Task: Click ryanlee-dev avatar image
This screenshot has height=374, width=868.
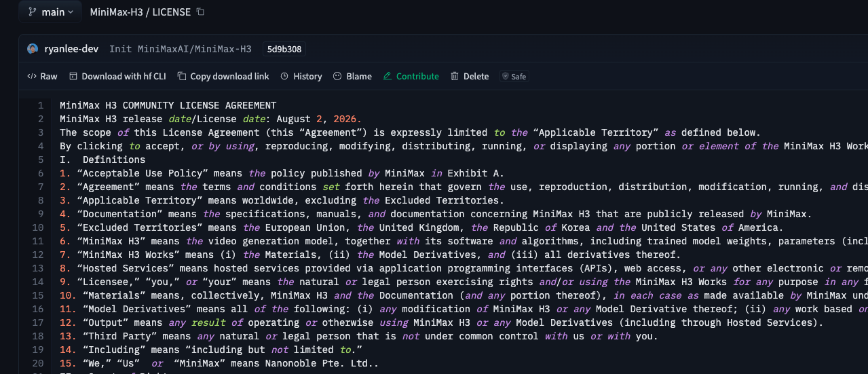Action: pos(33,49)
